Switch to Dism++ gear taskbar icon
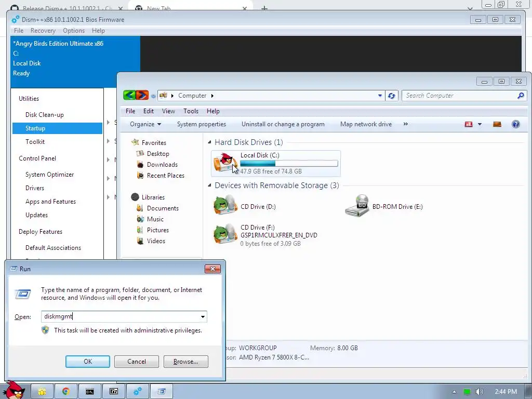Image resolution: width=532 pixels, height=399 pixels. (137, 392)
